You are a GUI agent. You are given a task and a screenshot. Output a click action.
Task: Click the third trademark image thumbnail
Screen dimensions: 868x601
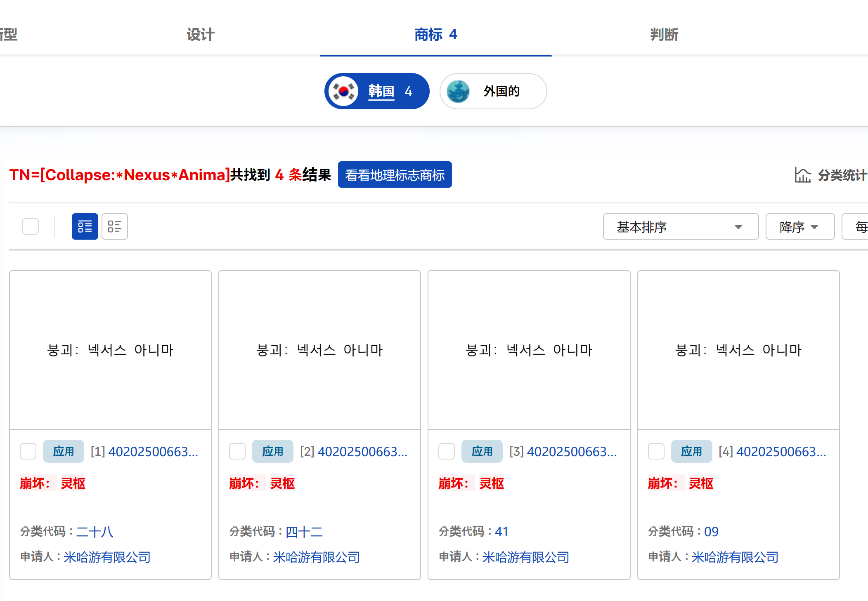pyautogui.click(x=529, y=350)
